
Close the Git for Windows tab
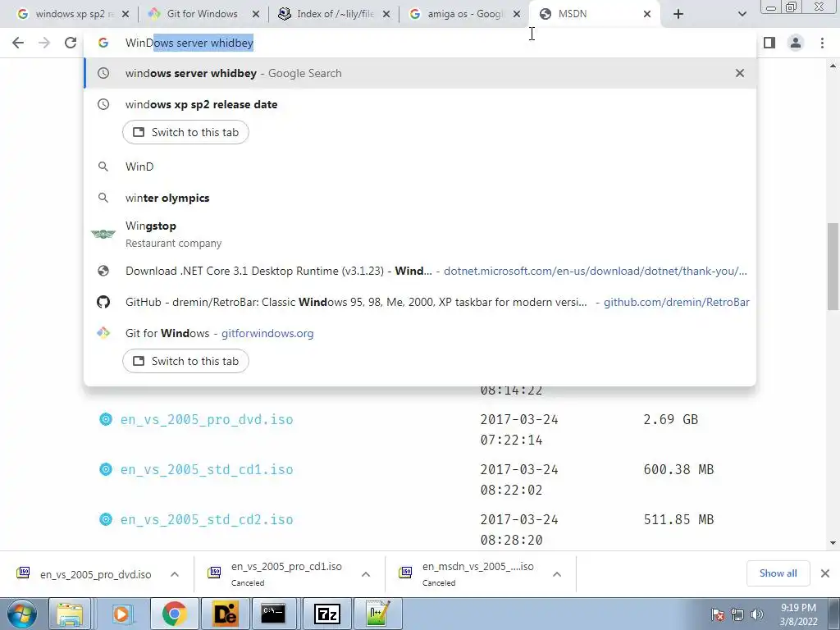pos(256,15)
